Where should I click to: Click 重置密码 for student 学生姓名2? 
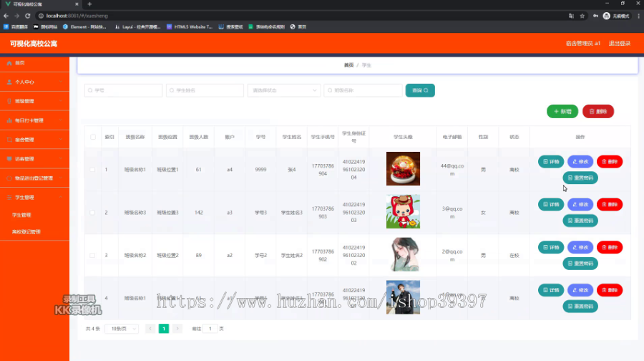pyautogui.click(x=580, y=263)
